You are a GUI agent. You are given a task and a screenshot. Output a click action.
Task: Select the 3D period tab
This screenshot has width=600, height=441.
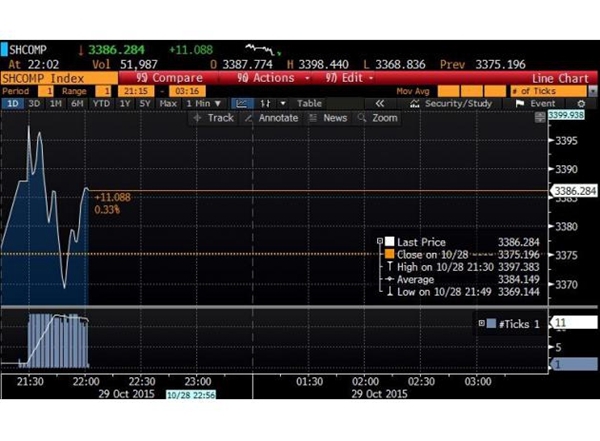click(34, 103)
